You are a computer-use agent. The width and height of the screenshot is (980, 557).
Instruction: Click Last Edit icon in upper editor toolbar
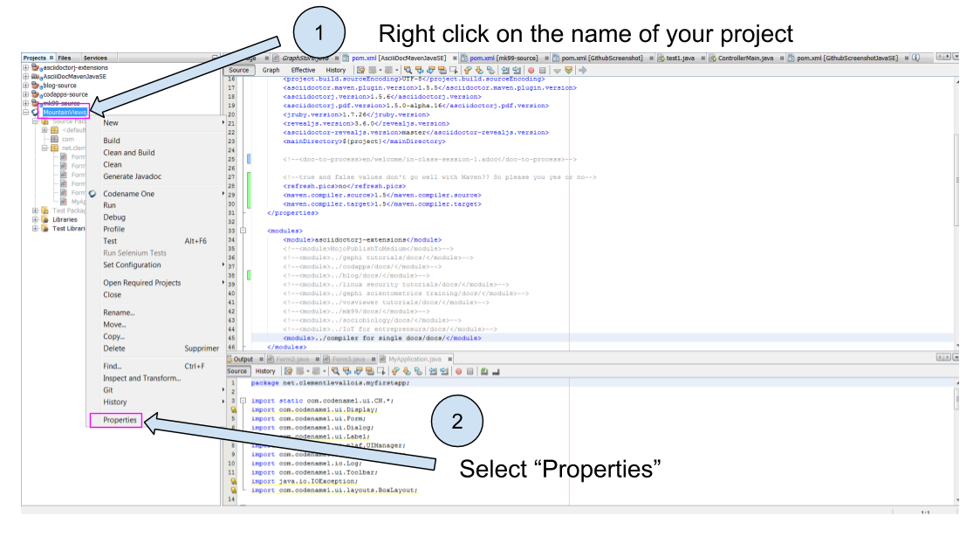(x=360, y=71)
